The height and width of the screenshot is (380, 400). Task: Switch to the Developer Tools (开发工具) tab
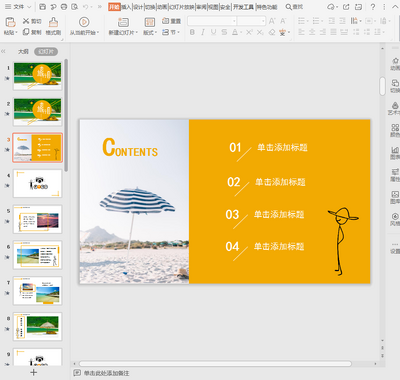[x=243, y=7]
